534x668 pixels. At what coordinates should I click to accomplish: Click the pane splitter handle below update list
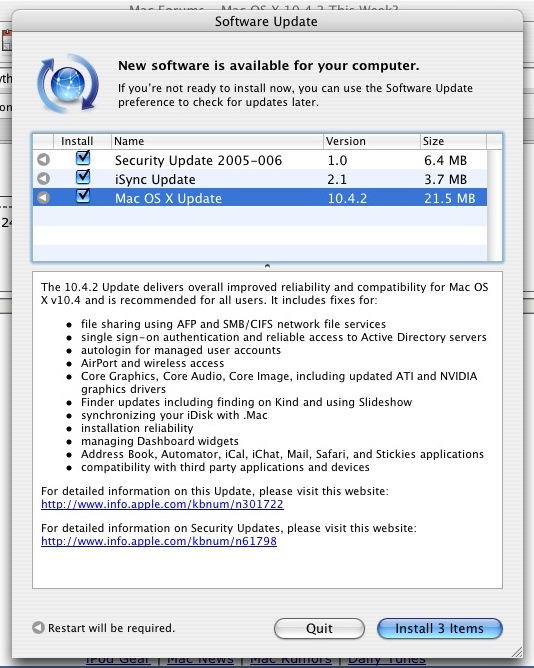[x=267, y=266]
